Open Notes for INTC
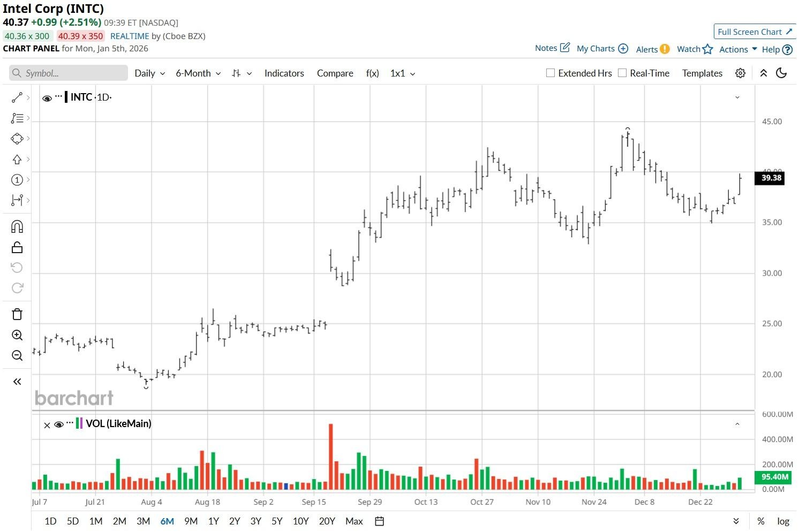Screen dimensions: 799x532 pyautogui.click(x=552, y=48)
